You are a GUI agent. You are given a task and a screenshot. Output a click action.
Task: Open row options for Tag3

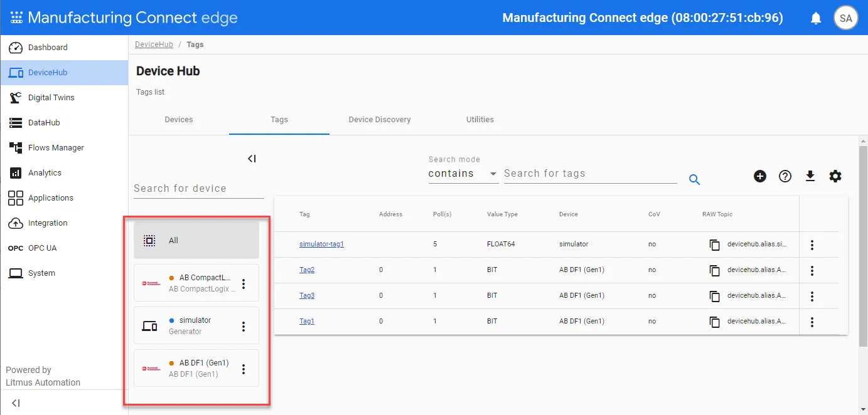(x=812, y=296)
